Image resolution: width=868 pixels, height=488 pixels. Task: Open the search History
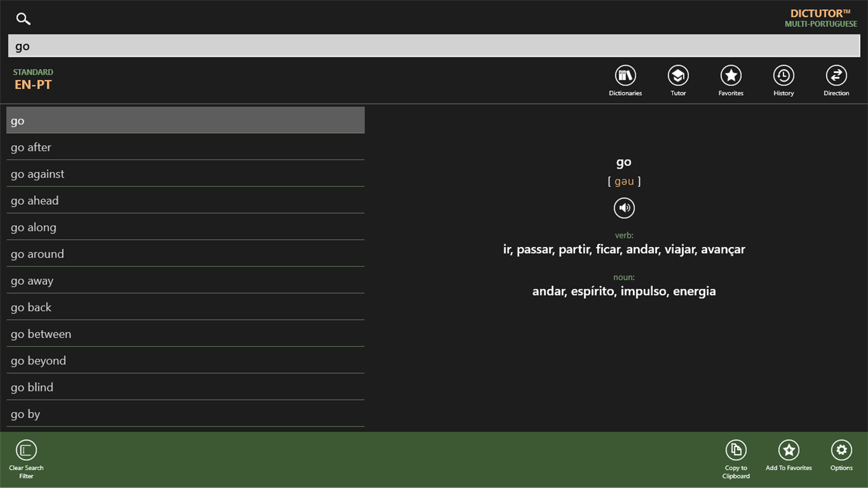coord(784,81)
